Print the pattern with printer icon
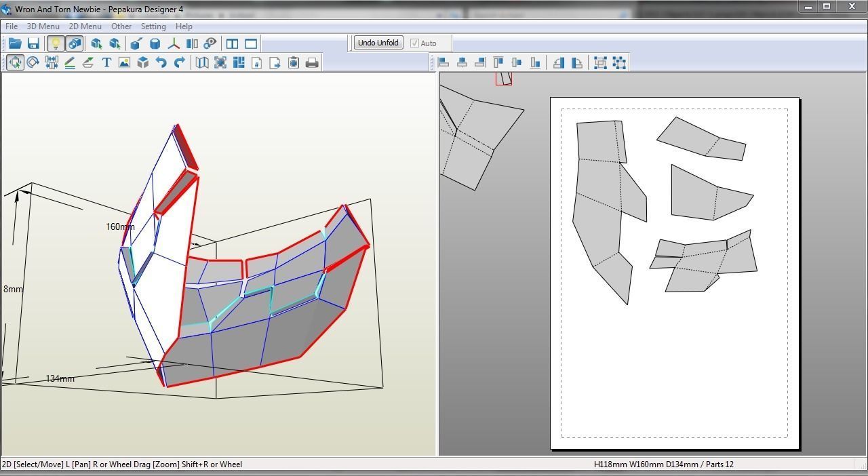This screenshot has width=868, height=476. [x=312, y=62]
